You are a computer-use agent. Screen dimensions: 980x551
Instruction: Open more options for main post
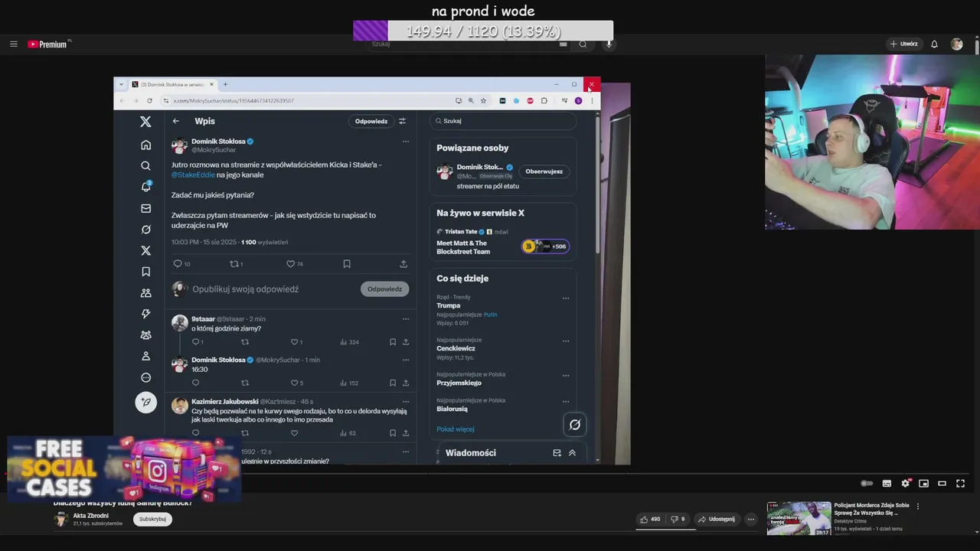tap(406, 141)
